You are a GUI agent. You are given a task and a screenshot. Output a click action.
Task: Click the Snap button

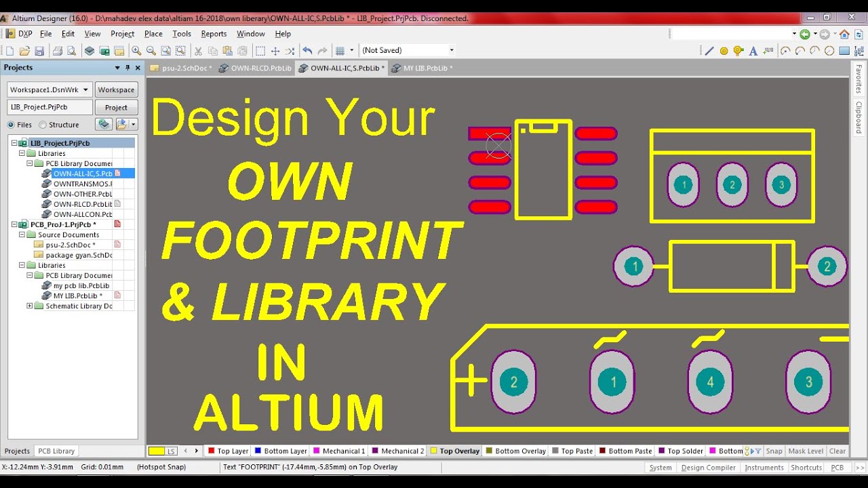pyautogui.click(x=774, y=451)
